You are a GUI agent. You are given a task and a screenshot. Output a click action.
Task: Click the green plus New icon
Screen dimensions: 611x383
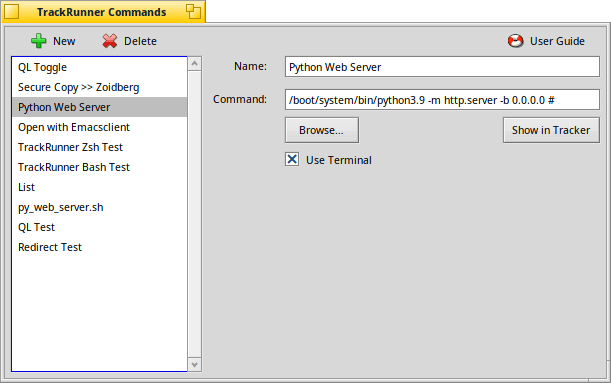[x=39, y=41]
